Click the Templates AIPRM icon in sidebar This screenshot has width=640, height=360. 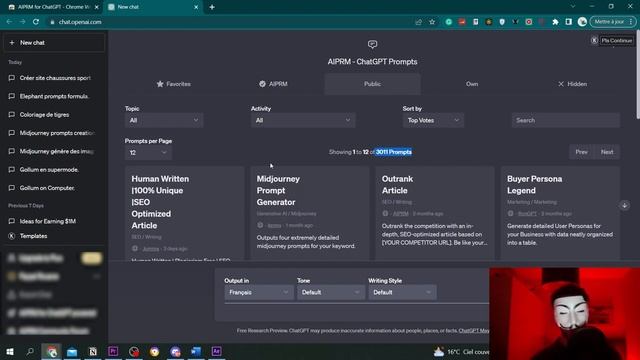[x=11, y=236]
